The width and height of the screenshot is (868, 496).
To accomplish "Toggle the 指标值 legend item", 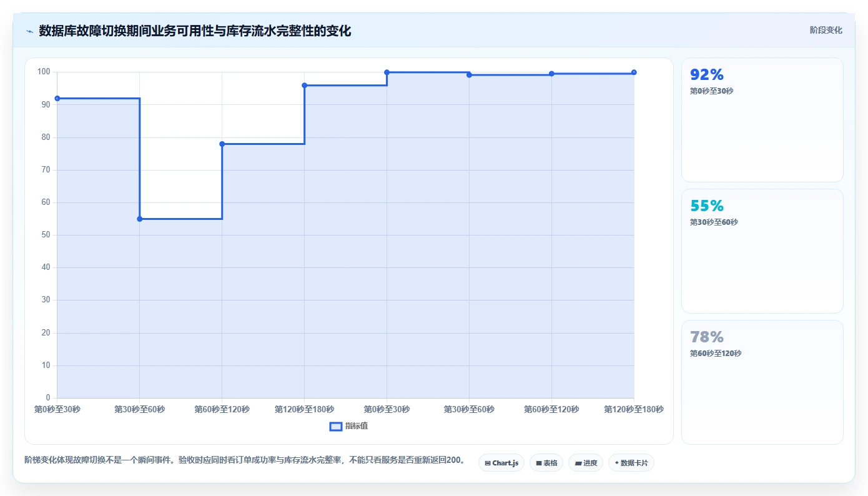I will coord(349,426).
